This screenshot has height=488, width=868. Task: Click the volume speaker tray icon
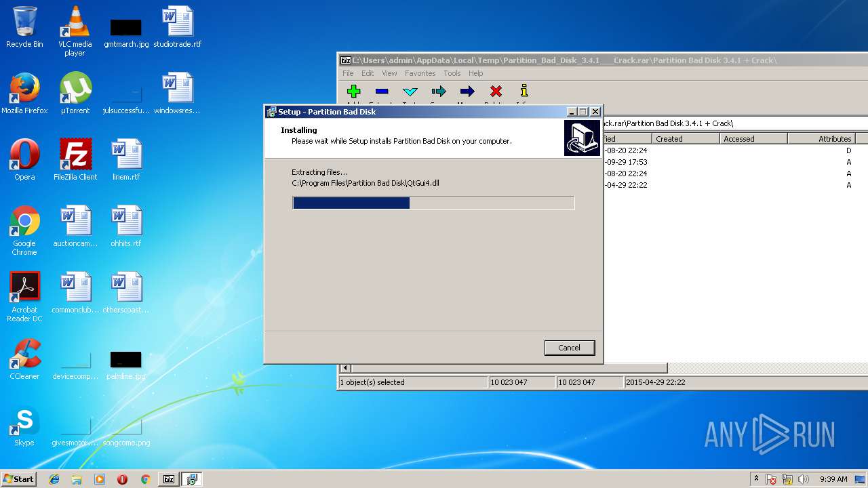804,479
